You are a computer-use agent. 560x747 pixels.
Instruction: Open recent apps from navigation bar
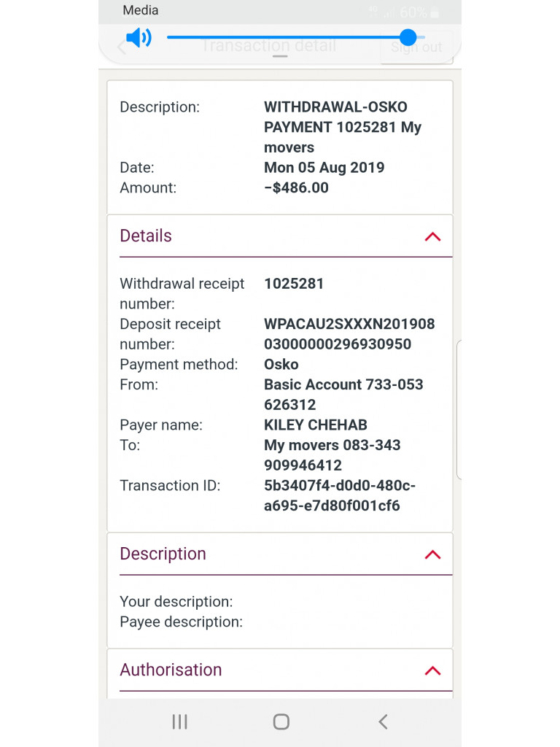click(x=179, y=721)
